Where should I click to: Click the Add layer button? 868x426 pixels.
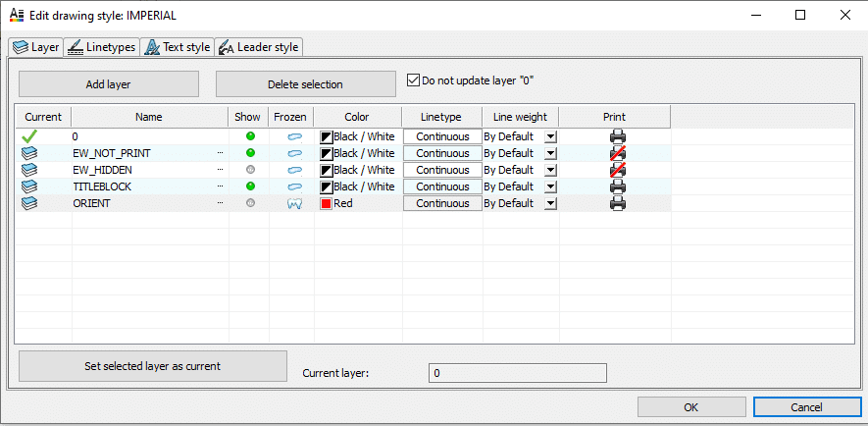pos(109,84)
